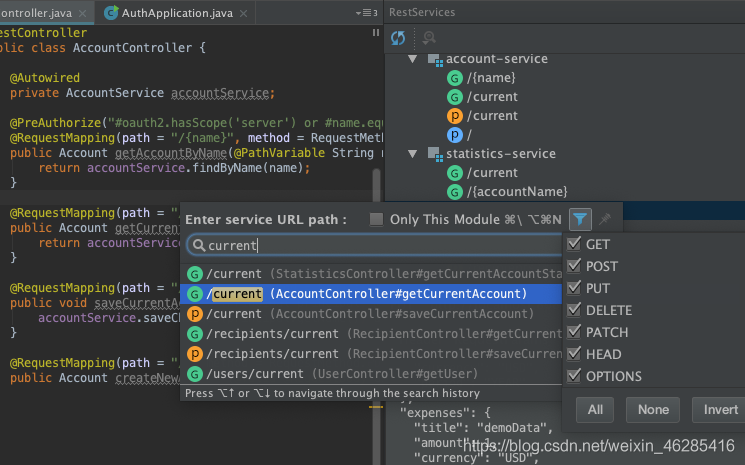The width and height of the screenshot is (745, 465).
Task: Collapse the account-service tree node
Action: pos(413,59)
